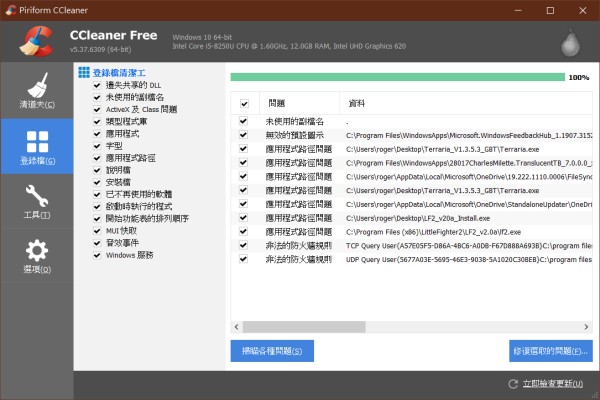Uncheck the 未使用的副檔名 option in left list
Image resolution: width=600 pixels, height=400 pixels.
[x=97, y=97]
